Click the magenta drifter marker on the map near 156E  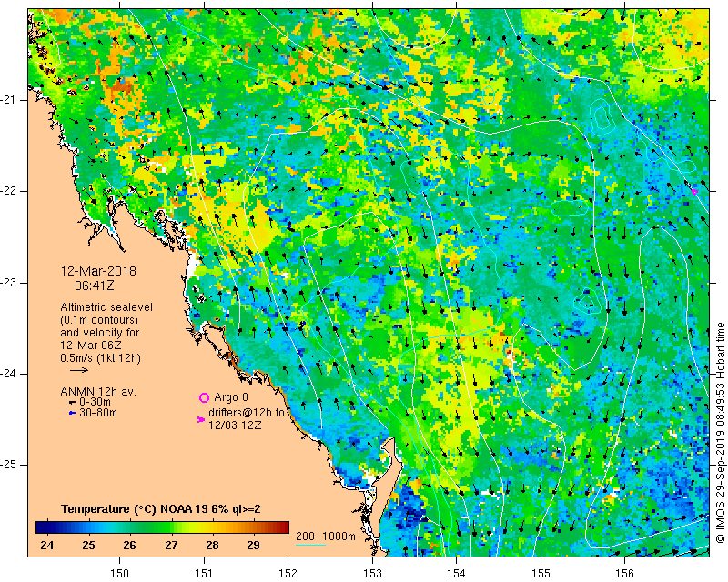click(x=694, y=191)
